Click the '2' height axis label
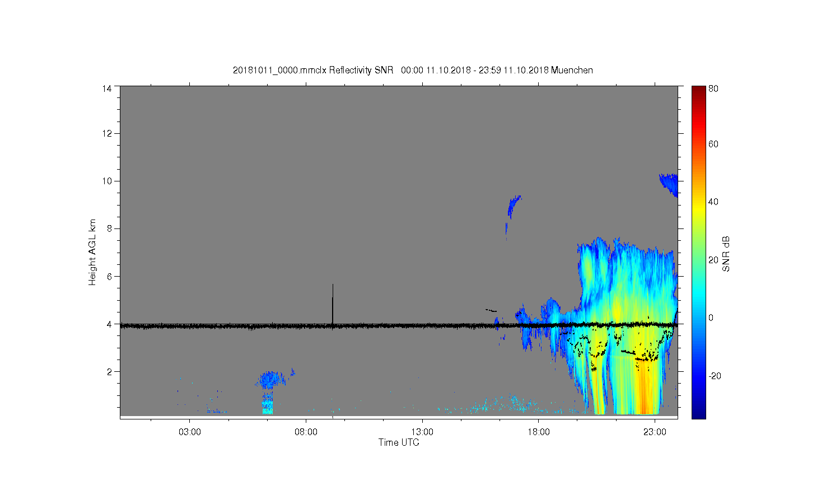Viewport: 840px width, 504px height. tap(109, 371)
